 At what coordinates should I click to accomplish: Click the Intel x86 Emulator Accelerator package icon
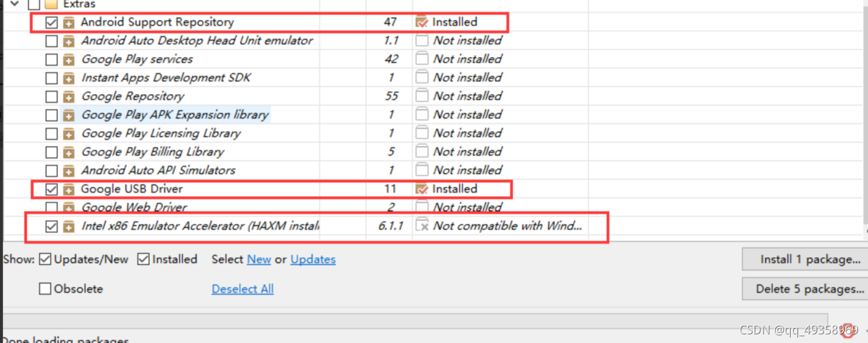coord(69,227)
